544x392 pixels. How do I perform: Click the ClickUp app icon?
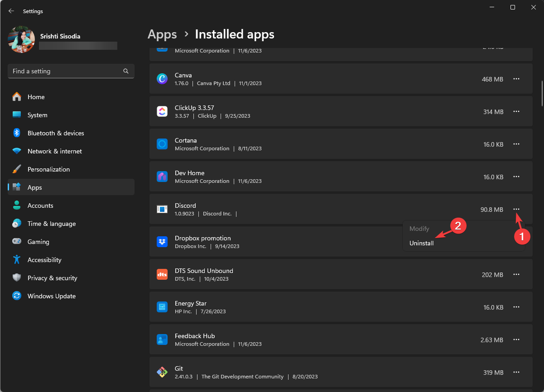click(x=162, y=111)
